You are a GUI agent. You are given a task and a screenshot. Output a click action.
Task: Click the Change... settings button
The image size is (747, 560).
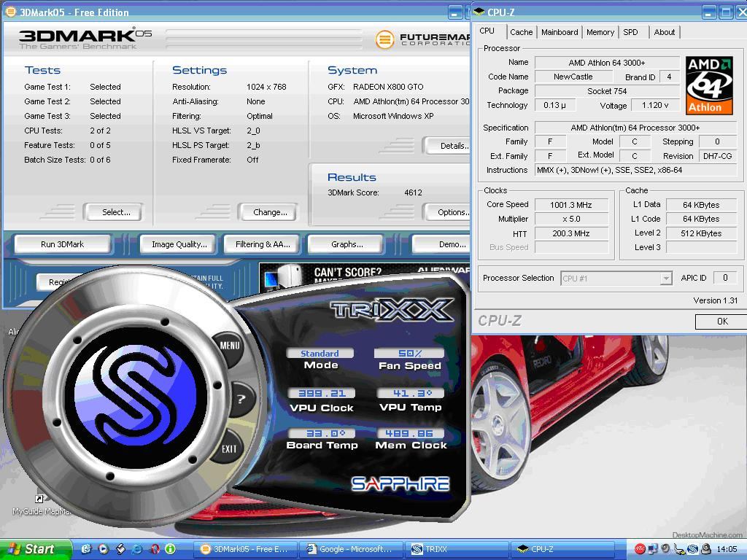pyautogui.click(x=268, y=212)
